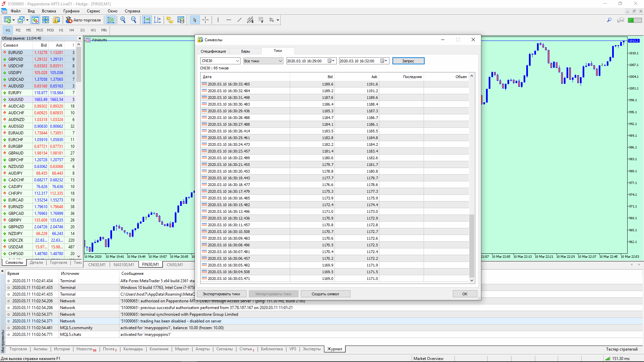The height and width of the screenshot is (362, 644).
Task: Select tick row 2020.03.10 16:30:33.485
Action: coord(334,84)
